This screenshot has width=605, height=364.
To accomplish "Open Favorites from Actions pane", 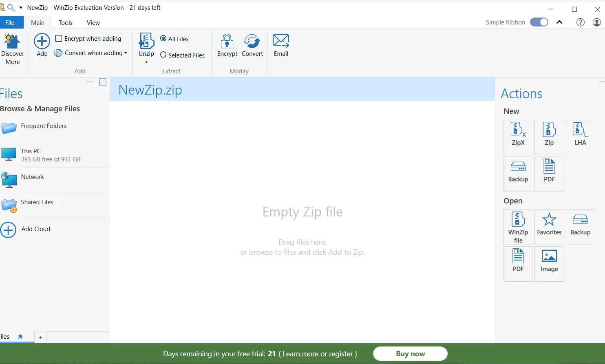I will pos(549,227).
